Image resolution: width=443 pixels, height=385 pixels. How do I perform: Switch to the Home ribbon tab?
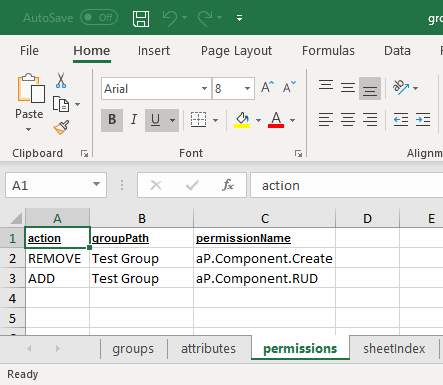(x=92, y=51)
